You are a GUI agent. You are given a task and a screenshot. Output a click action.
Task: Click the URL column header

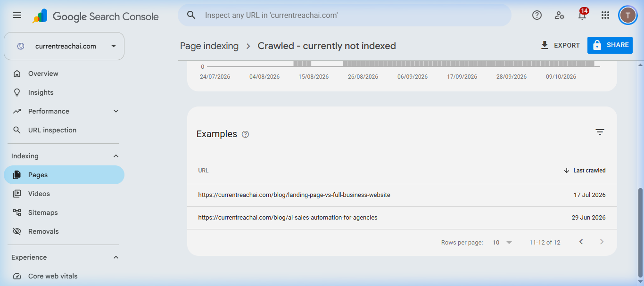pos(203,171)
